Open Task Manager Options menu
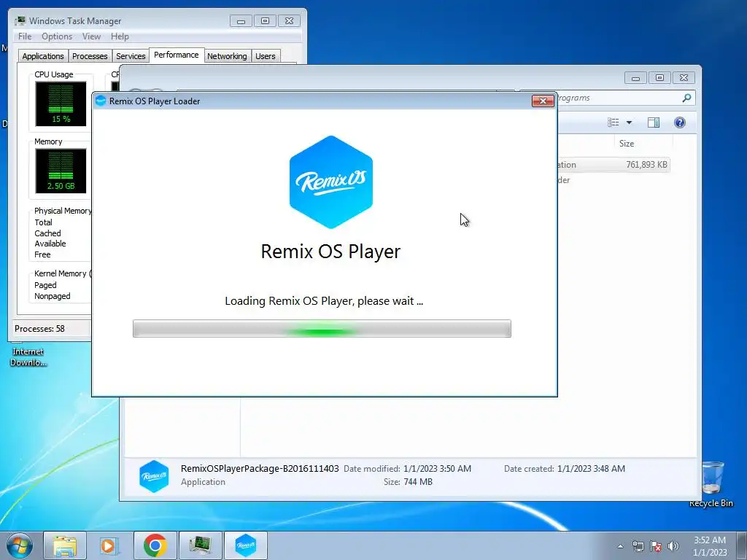 tap(57, 36)
